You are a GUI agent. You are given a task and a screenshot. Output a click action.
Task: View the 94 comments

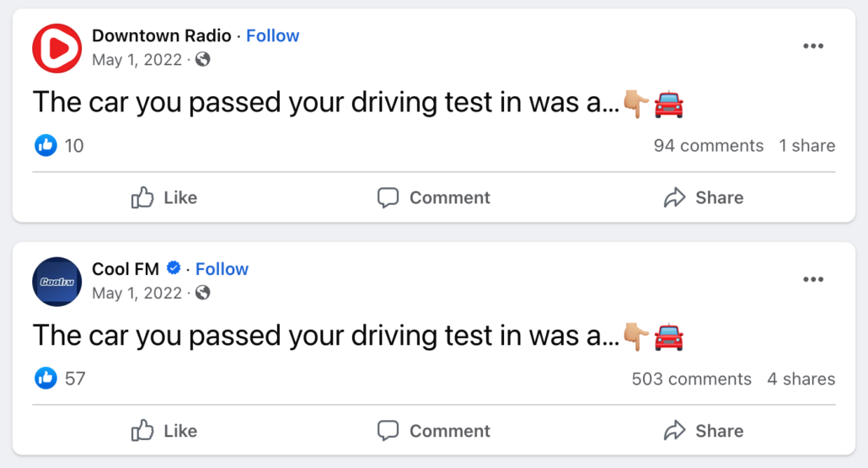(x=708, y=146)
